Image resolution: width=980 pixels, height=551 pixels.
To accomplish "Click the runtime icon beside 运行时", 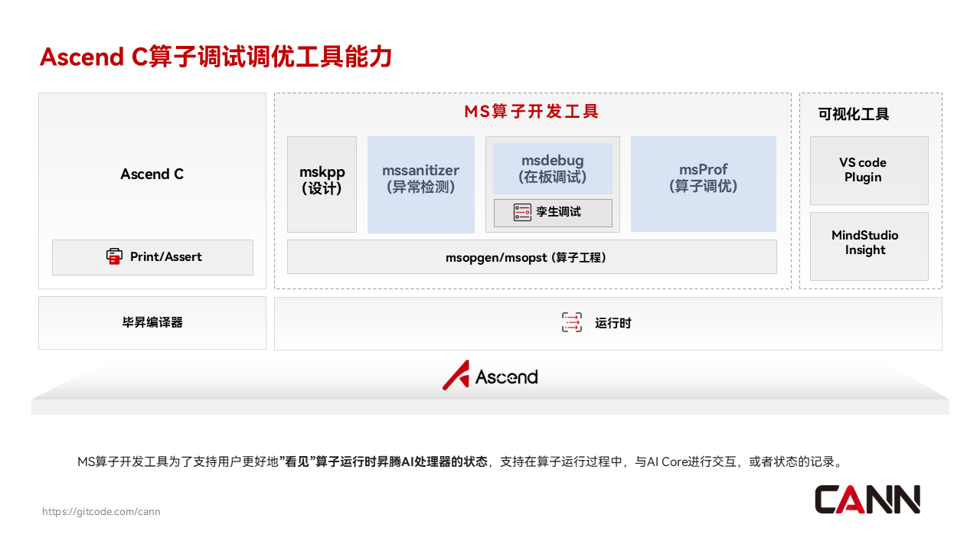I will [x=572, y=323].
